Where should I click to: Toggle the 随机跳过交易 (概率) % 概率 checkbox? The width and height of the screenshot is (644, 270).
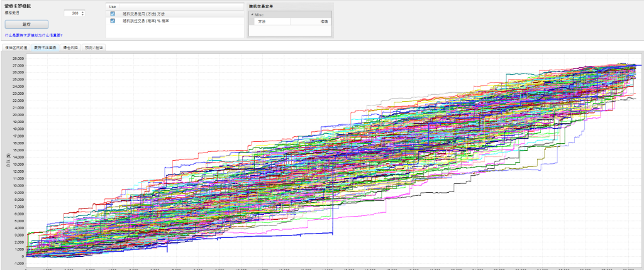(113, 21)
